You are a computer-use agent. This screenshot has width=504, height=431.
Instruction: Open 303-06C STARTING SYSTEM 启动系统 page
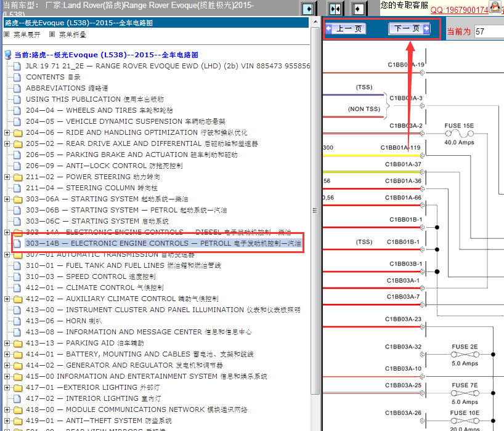click(97, 221)
